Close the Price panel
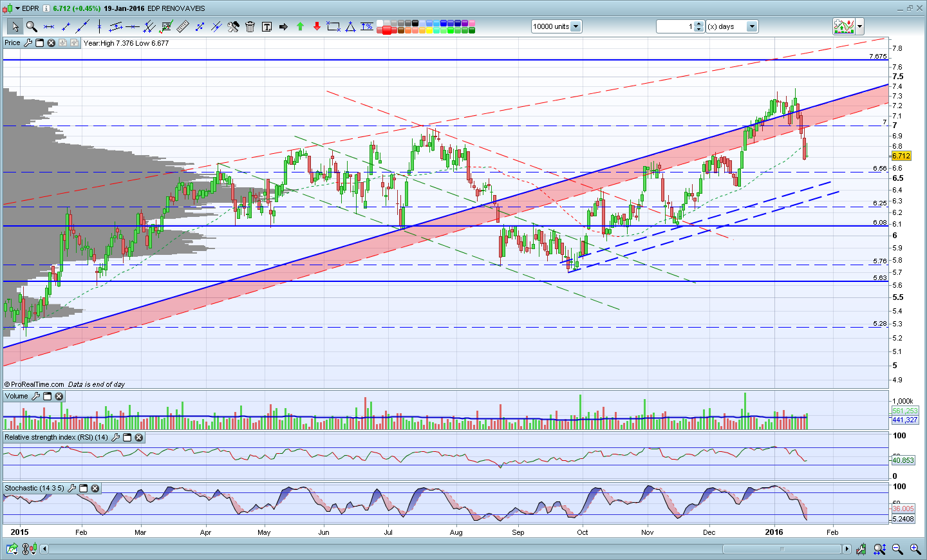 coord(51,43)
